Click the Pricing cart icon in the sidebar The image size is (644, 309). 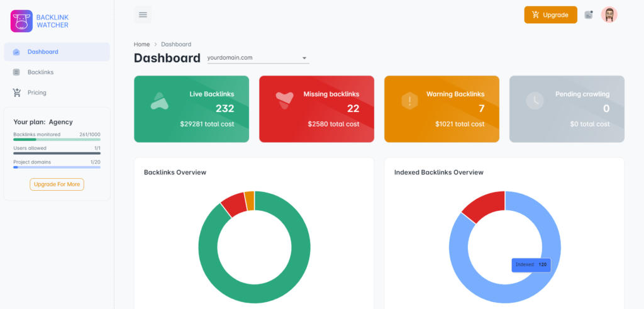(x=16, y=93)
